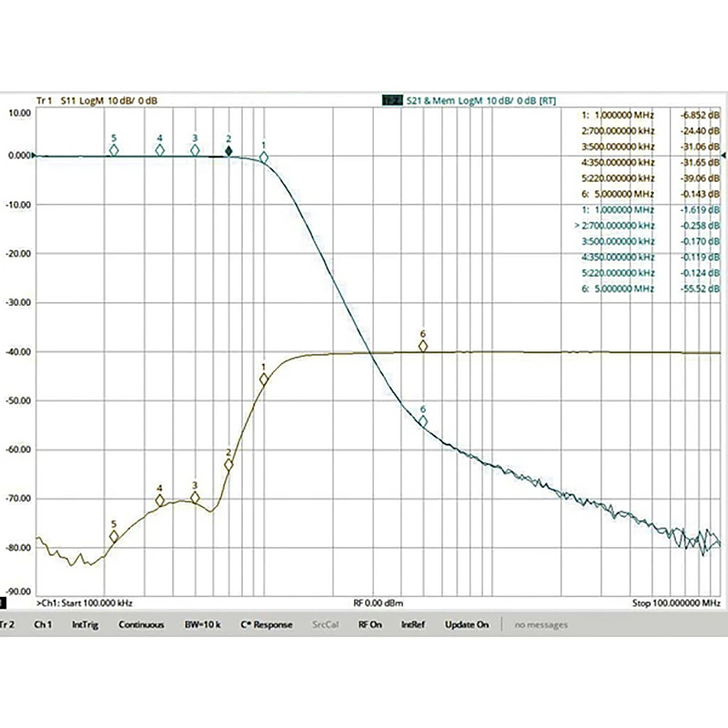Image resolution: width=728 pixels, height=728 pixels.
Task: Click the -6.852 dB marker 1 readout
Action: 700,116
